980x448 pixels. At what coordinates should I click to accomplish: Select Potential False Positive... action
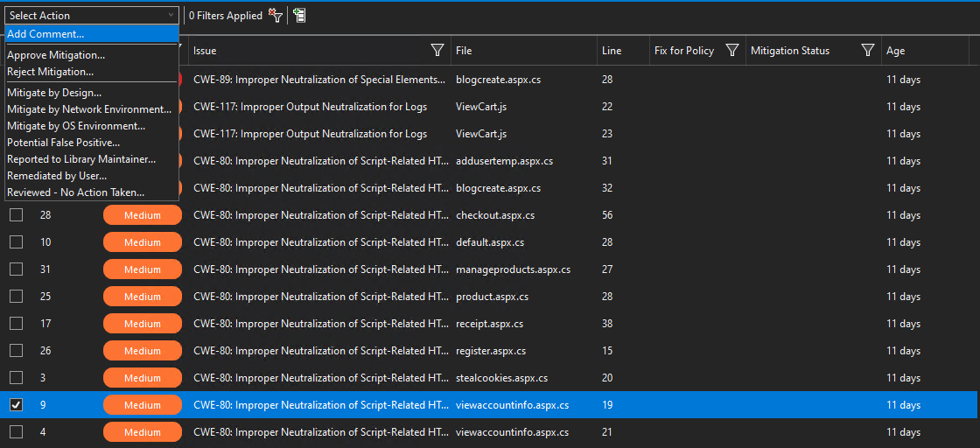92,143
